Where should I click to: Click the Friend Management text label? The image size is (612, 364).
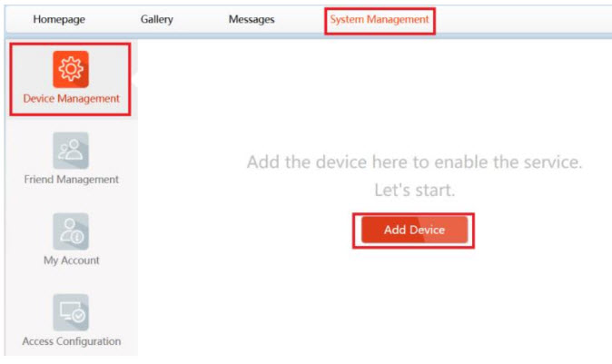click(71, 180)
